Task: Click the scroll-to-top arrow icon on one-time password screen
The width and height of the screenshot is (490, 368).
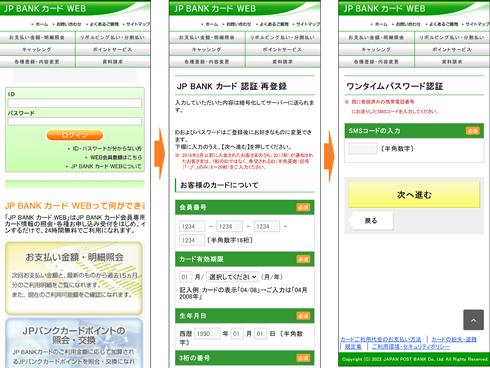Action: pyautogui.click(x=473, y=320)
